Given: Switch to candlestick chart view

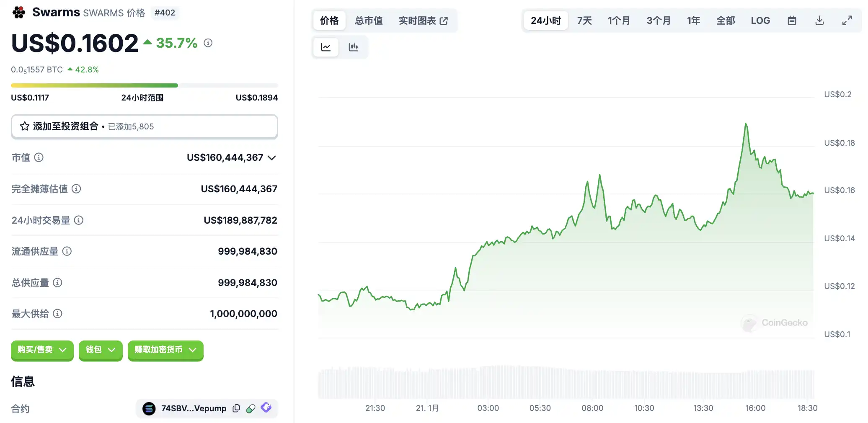Looking at the screenshot, I should 354,47.
